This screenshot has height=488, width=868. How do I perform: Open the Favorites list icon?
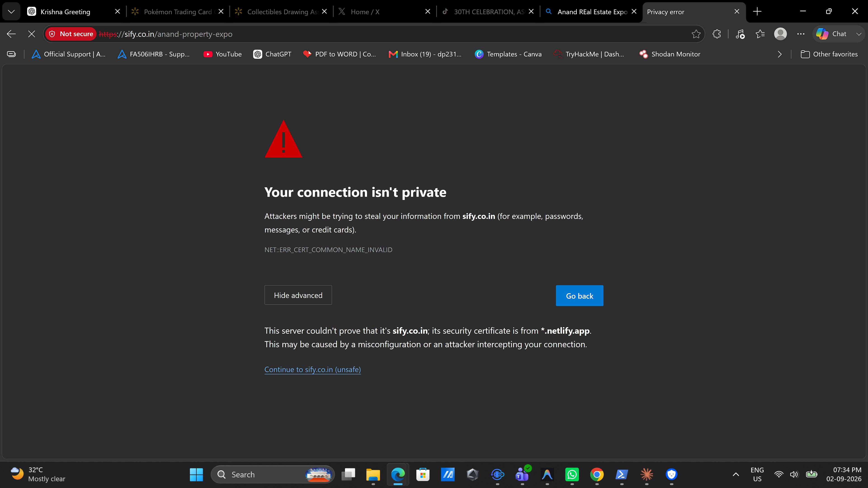pyautogui.click(x=760, y=34)
